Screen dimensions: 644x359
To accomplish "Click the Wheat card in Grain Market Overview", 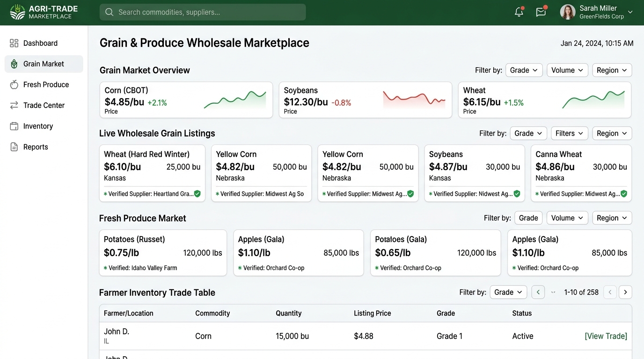I will point(545,100).
